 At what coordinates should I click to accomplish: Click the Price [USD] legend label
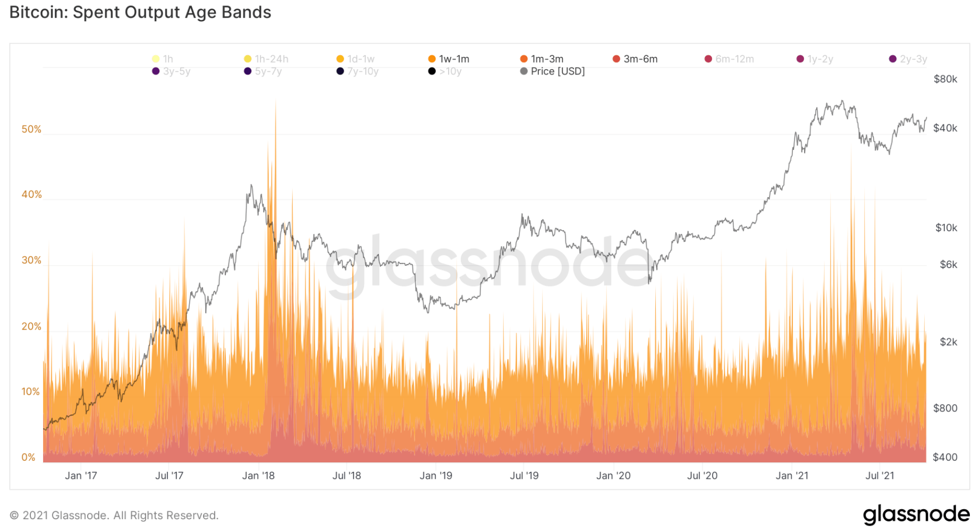point(557,71)
